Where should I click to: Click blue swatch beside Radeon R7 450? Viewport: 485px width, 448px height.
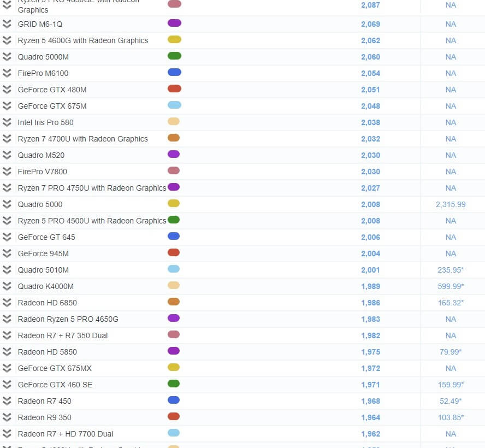[x=174, y=400]
